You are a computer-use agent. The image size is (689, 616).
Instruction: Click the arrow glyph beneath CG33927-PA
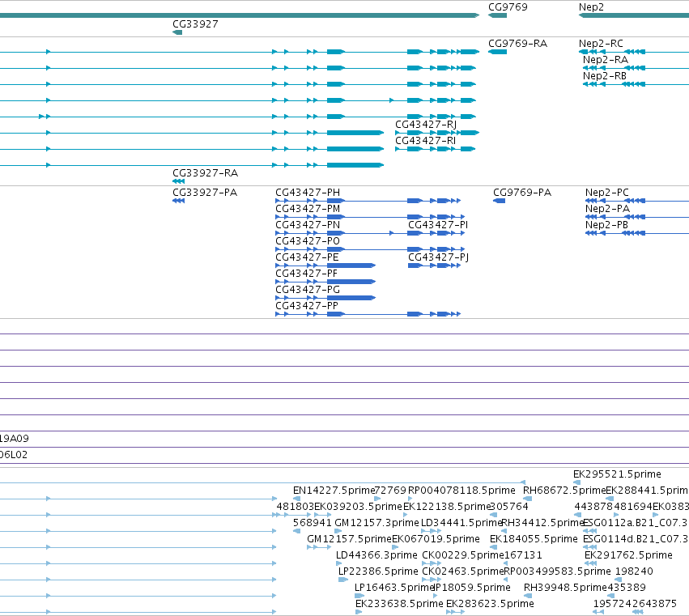click(x=178, y=202)
